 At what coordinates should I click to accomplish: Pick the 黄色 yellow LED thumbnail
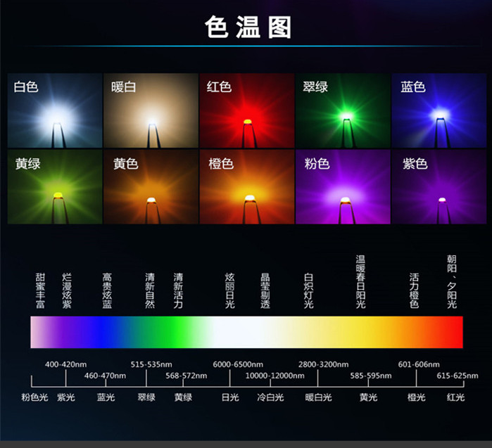(x=151, y=187)
